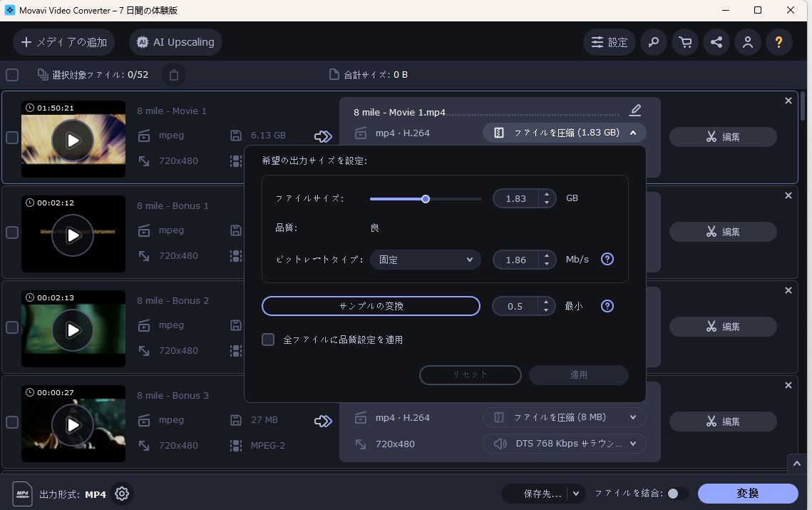Enable 全ファイルに品質設定を適用 checkbox
Viewport: 812px width, 510px height.
click(x=268, y=340)
